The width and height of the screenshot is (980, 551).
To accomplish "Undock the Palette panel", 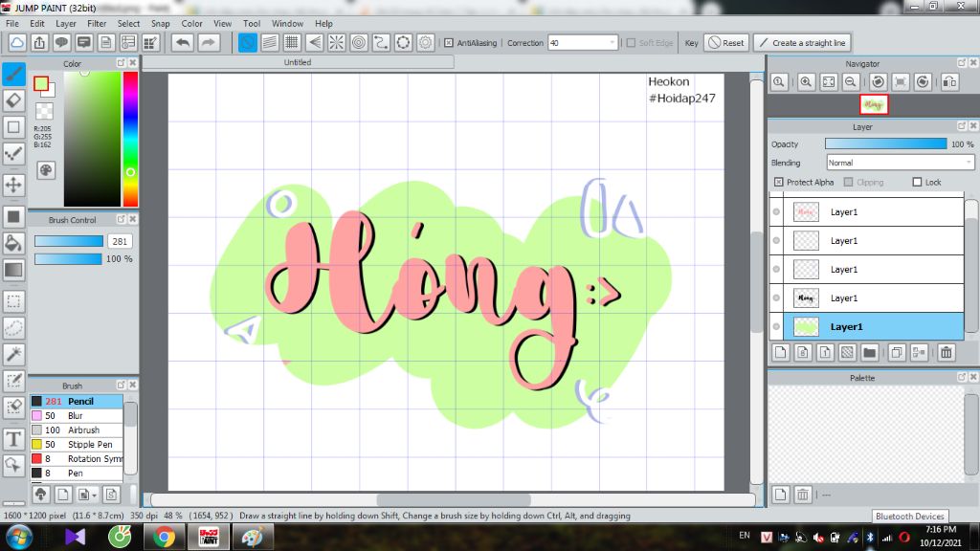I will [961, 377].
